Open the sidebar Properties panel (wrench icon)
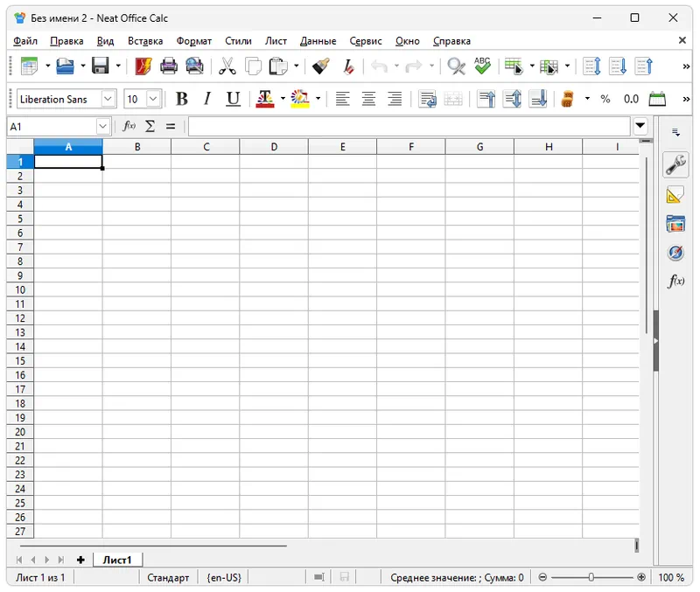 (x=675, y=164)
